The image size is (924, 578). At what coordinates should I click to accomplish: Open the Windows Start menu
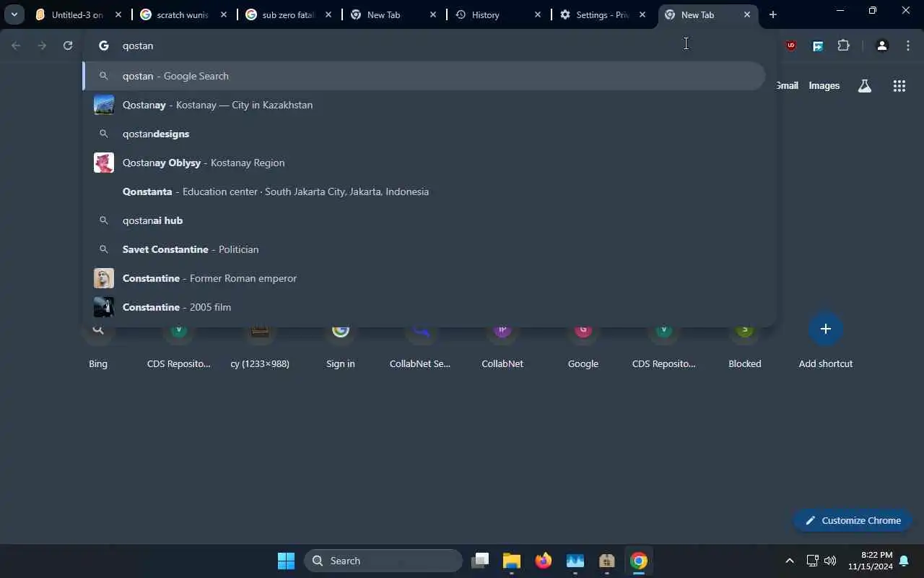tap(287, 561)
